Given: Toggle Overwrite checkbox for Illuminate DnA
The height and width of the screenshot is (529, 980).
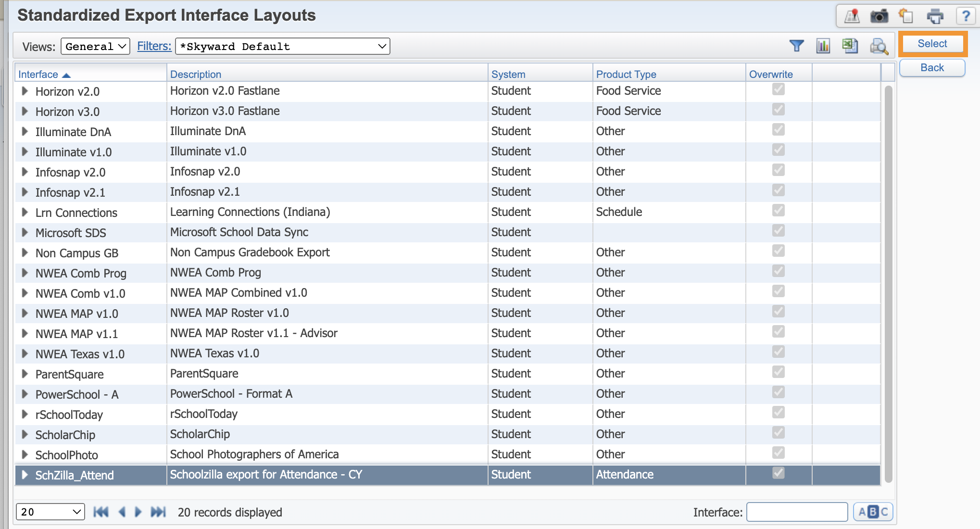Looking at the screenshot, I should tap(779, 130).
